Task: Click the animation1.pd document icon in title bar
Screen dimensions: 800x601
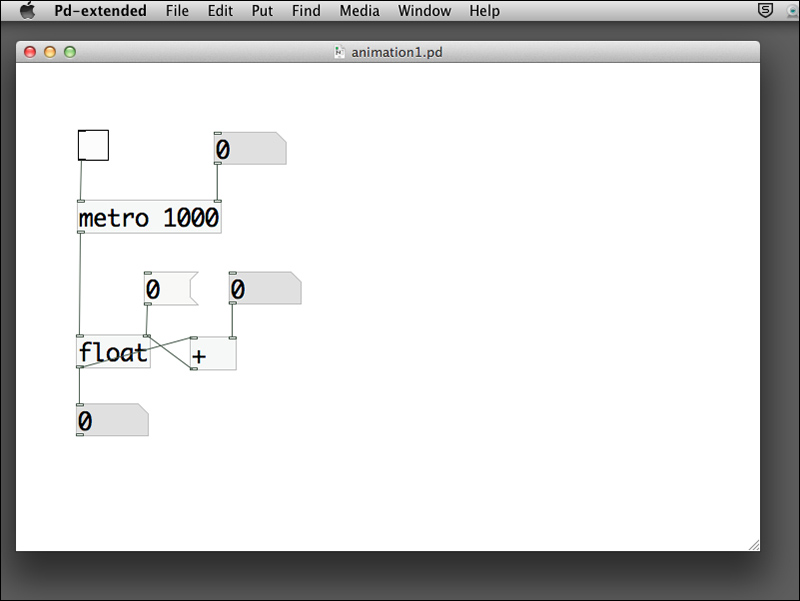Action: pos(339,52)
